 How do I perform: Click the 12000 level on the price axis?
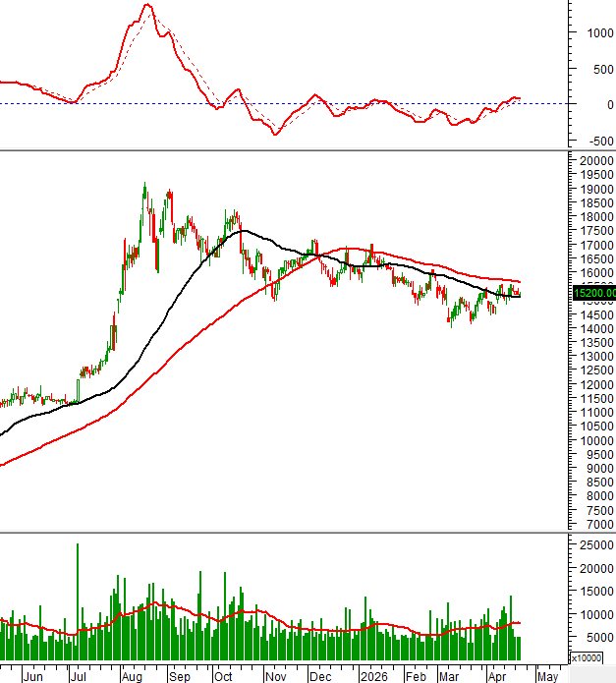tap(596, 385)
